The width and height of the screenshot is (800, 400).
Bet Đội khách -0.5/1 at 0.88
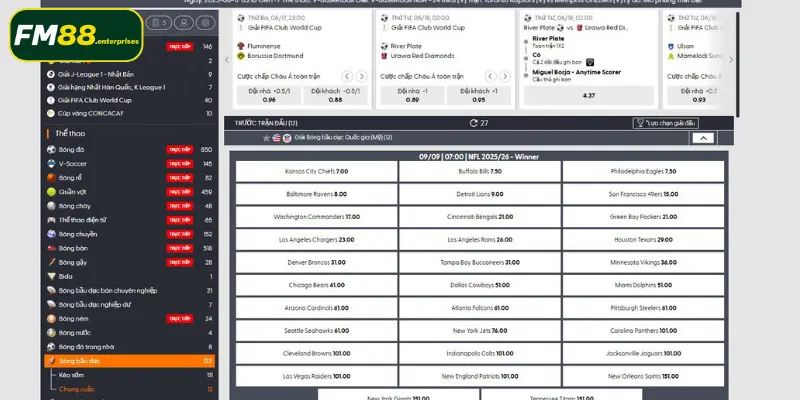tap(335, 95)
